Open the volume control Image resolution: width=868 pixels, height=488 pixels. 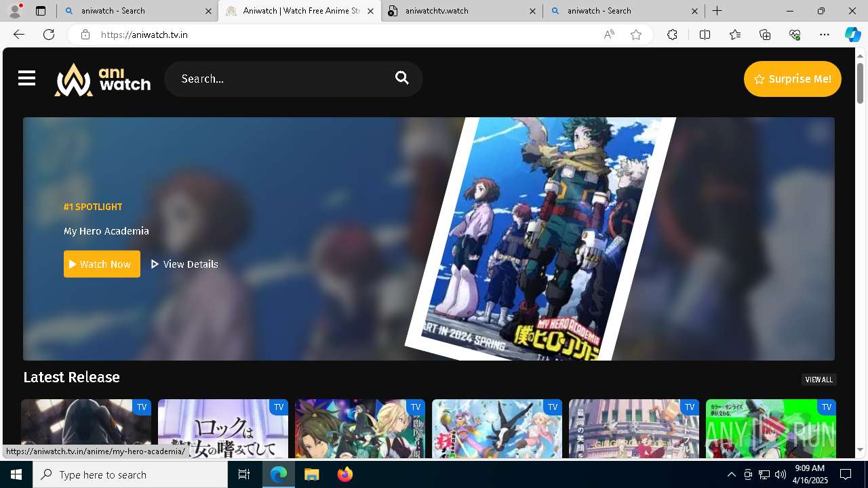(x=781, y=474)
